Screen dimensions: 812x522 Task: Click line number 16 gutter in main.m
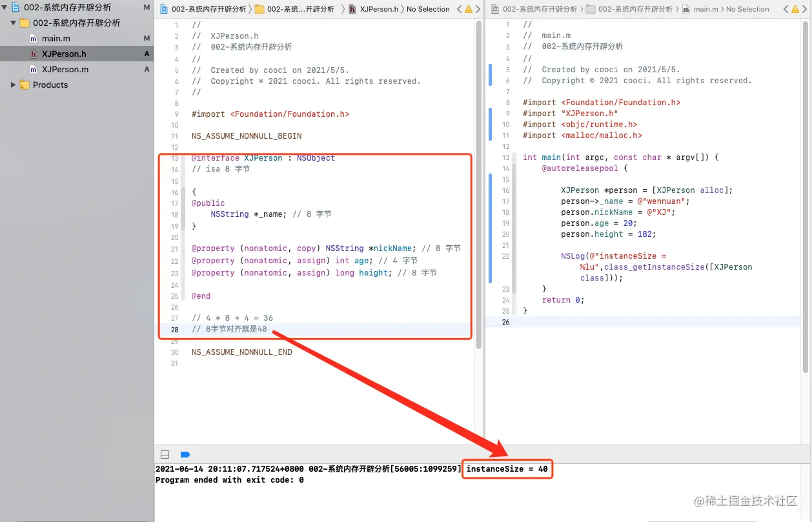(506, 190)
